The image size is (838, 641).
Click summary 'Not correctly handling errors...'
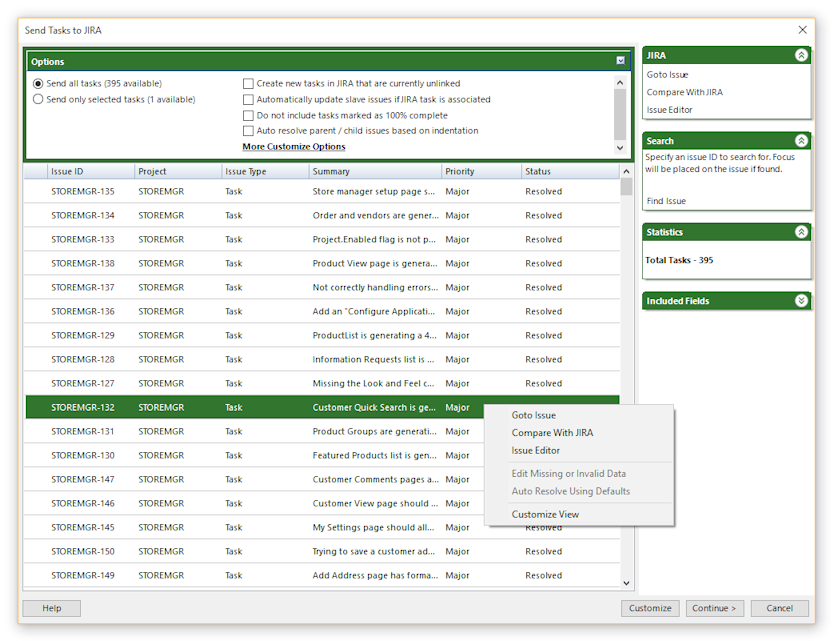click(375, 288)
